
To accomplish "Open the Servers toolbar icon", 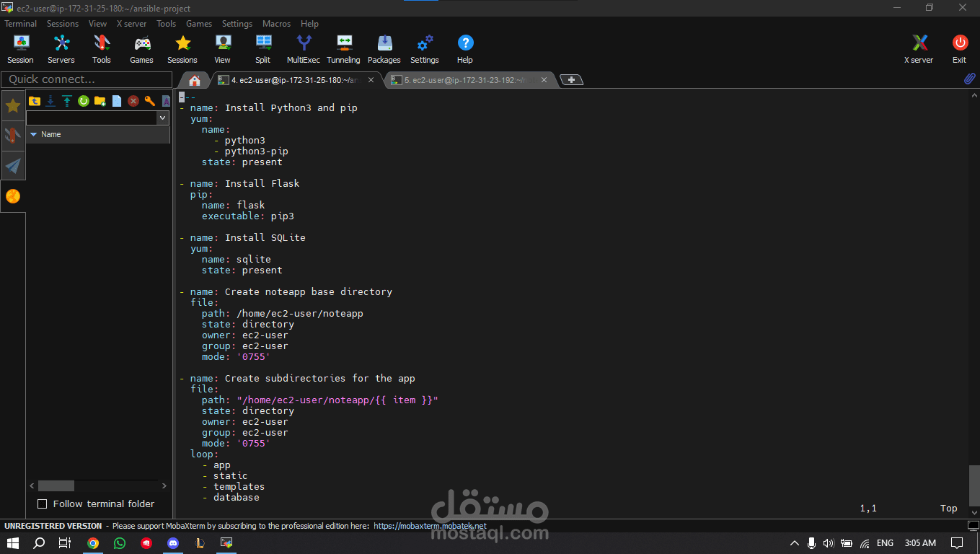I will (x=61, y=49).
